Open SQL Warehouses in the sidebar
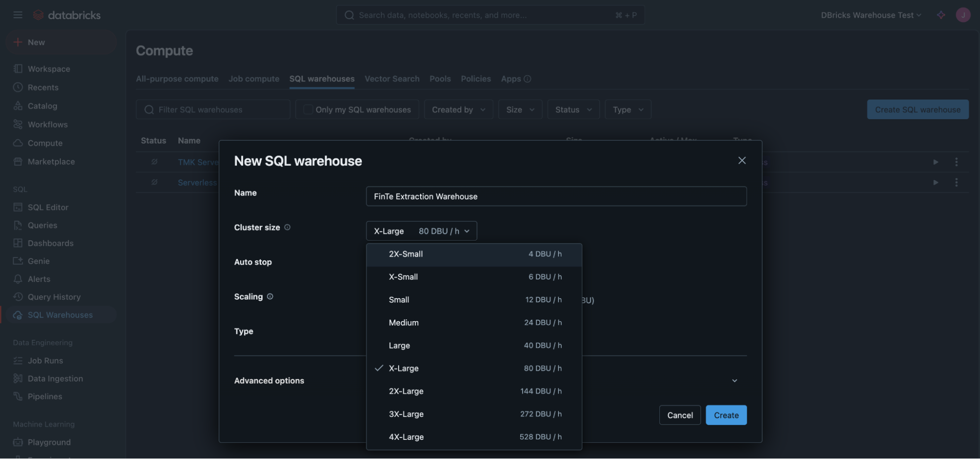The height and width of the screenshot is (459, 980). tap(61, 315)
